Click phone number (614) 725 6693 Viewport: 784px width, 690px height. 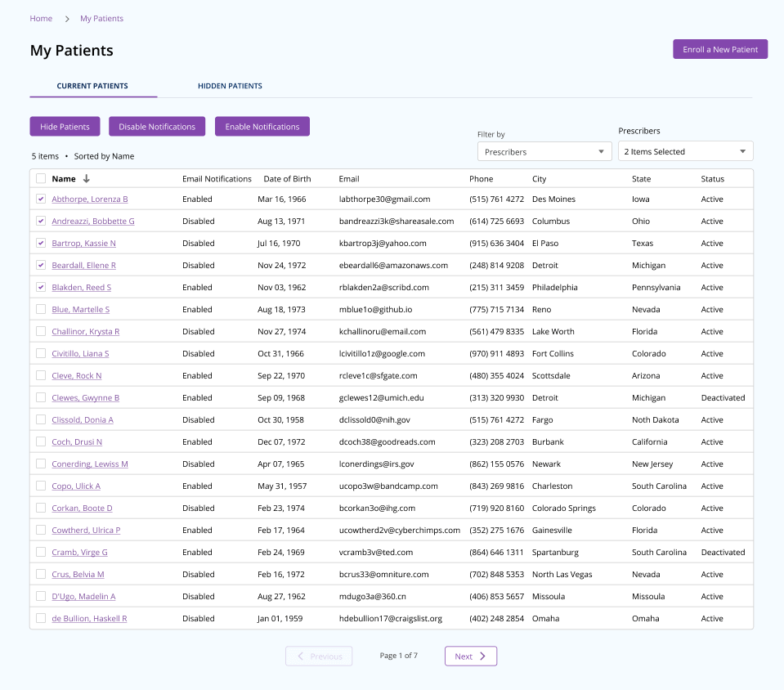(x=496, y=221)
